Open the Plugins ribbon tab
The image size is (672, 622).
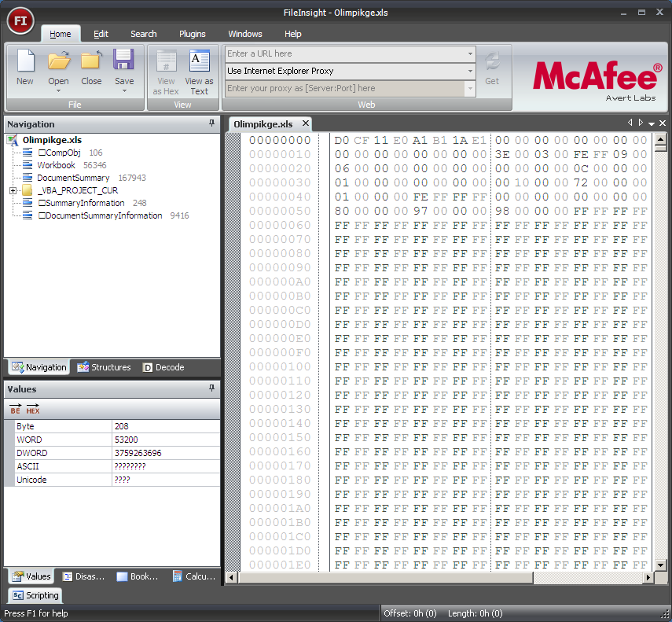[193, 34]
